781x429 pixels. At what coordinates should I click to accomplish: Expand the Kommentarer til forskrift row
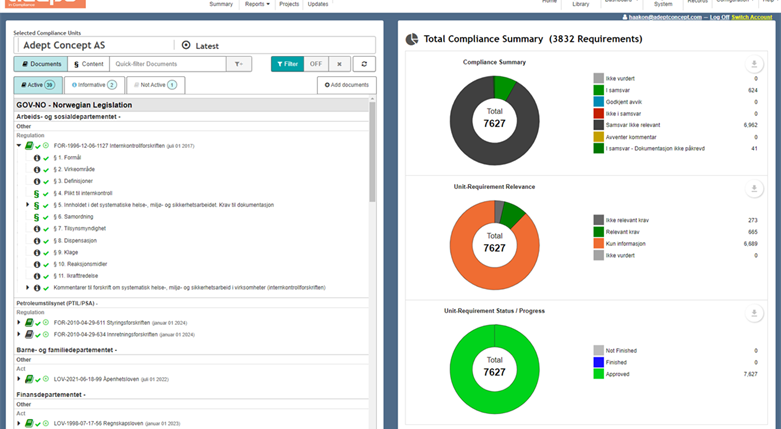[27, 287]
